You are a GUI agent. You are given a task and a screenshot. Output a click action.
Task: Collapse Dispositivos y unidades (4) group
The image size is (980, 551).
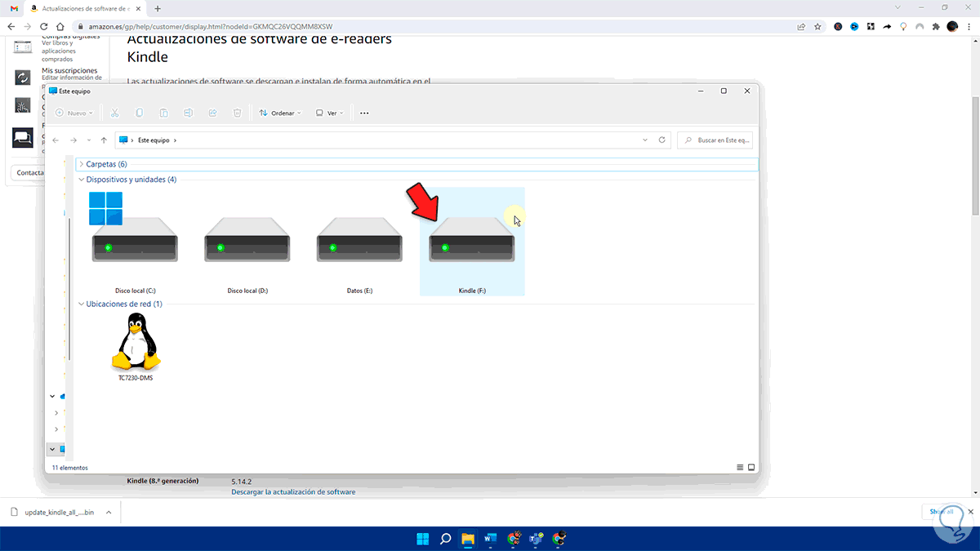click(x=82, y=180)
